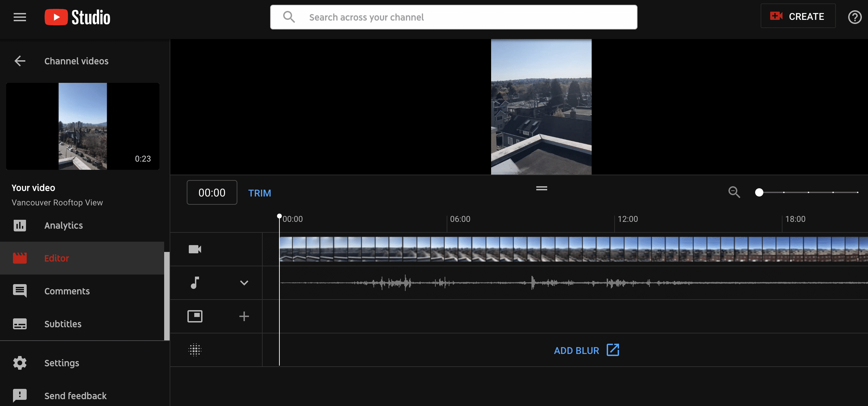The height and width of the screenshot is (406, 868).
Task: Click the add end screen plus button
Action: pos(244,316)
